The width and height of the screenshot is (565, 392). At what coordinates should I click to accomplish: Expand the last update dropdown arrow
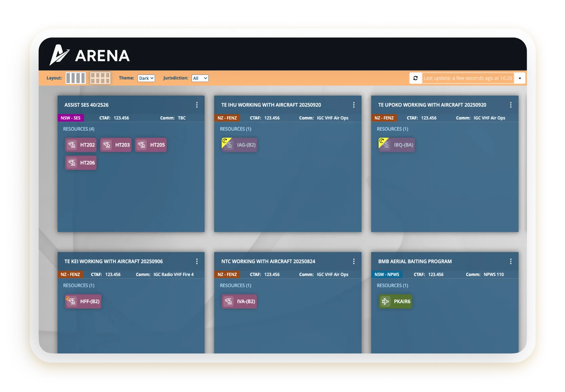coord(520,78)
